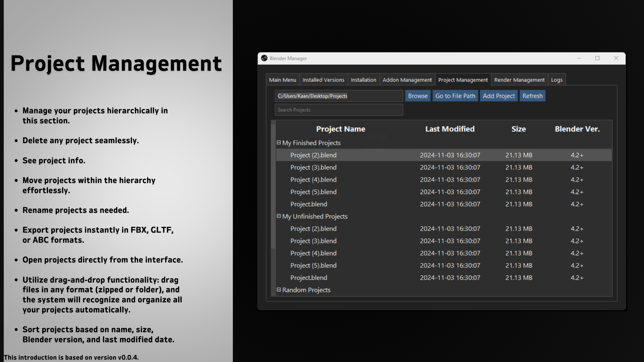644x362 pixels.
Task: Switch to the Logs tab
Action: tap(556, 80)
